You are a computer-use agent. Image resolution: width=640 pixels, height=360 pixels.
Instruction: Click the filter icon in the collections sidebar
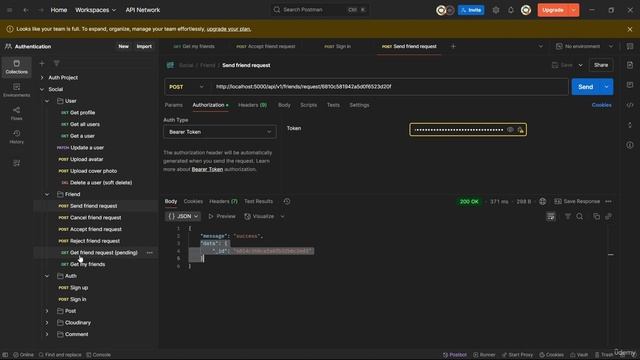(x=57, y=63)
